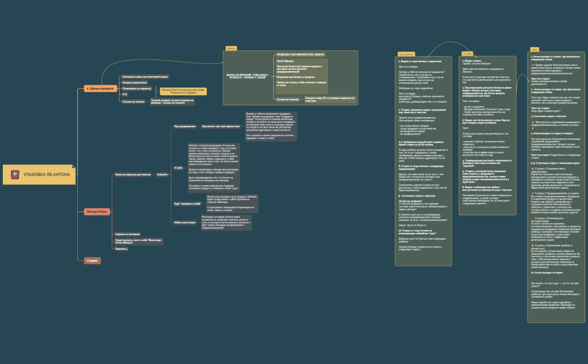This screenshot has height=364, width=588.
Task: Click the yellow «Шапка» label tab
Action: coord(231,48)
